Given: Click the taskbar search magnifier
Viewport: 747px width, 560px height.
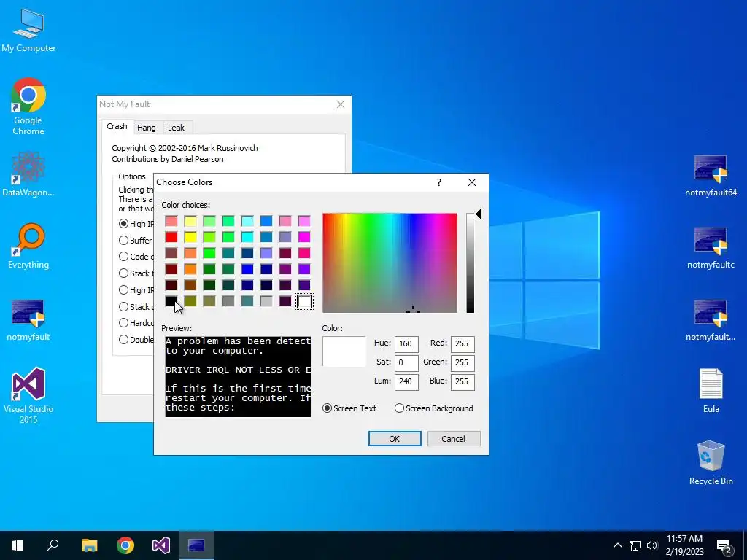Looking at the screenshot, I should (53, 545).
